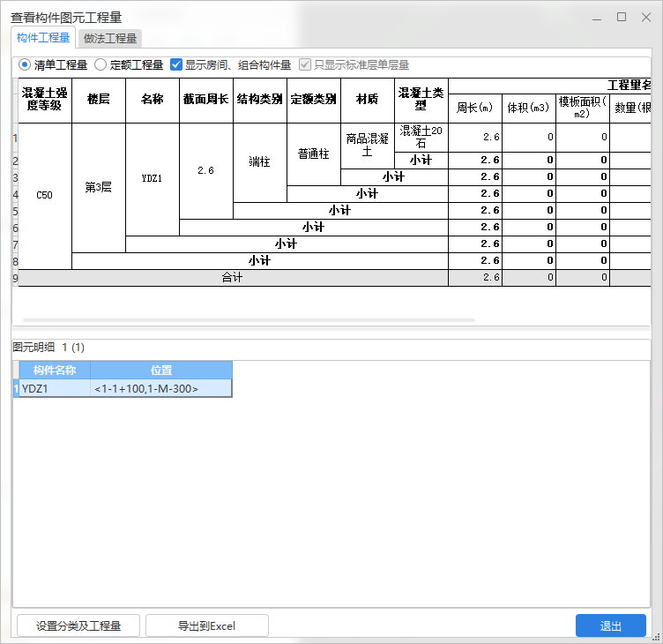Image resolution: width=663 pixels, height=644 pixels.
Task: Click the 模板面积(m2) column header
Action: coord(582,109)
